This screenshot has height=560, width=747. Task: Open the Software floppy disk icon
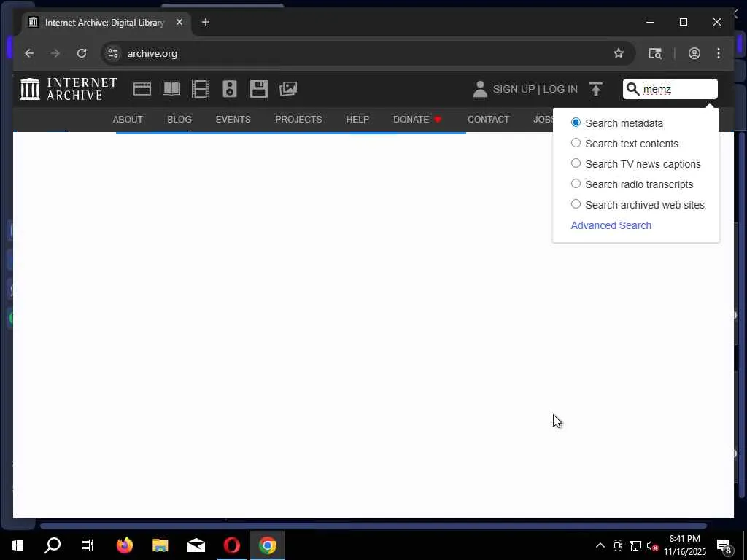click(259, 89)
